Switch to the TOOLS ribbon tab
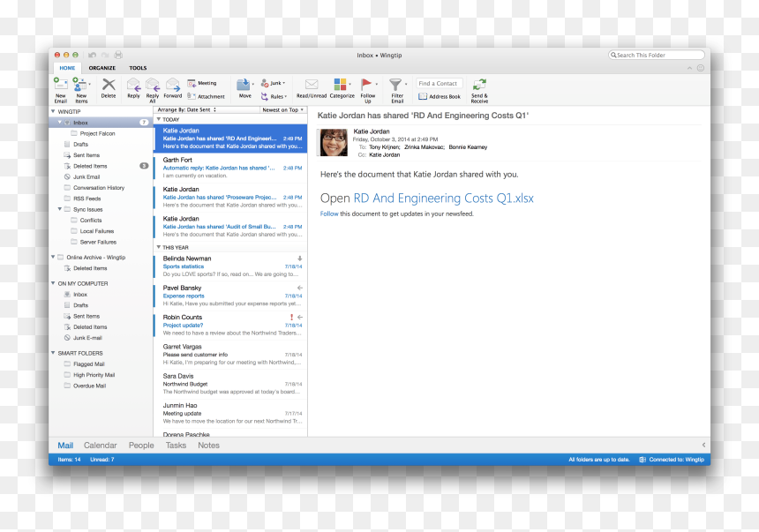This screenshot has width=759, height=532. tap(138, 68)
